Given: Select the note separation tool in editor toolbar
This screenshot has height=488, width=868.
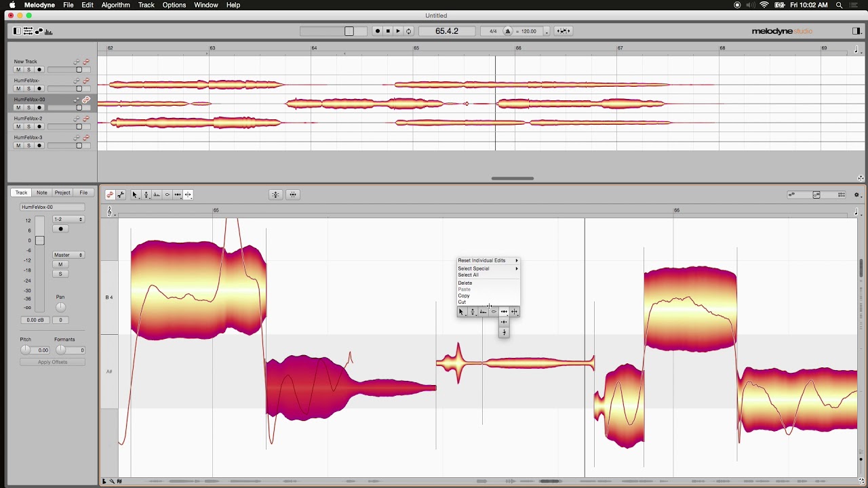Looking at the screenshot, I should [188, 195].
